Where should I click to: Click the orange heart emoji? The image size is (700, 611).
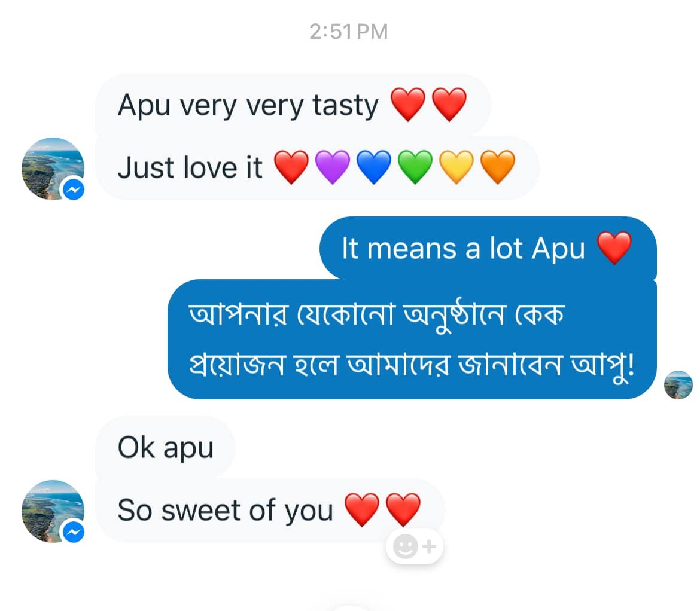click(498, 167)
